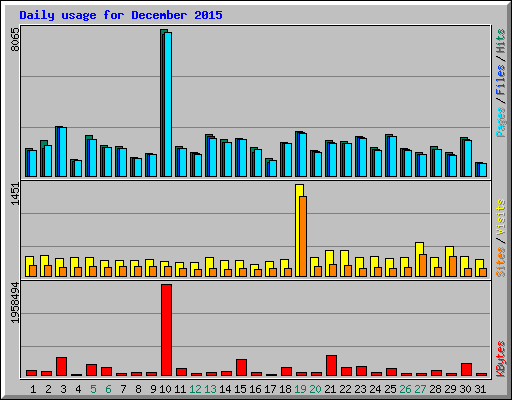512x400 pixels.
Task: Click the green day 20 axis label
Action: (x=316, y=389)
